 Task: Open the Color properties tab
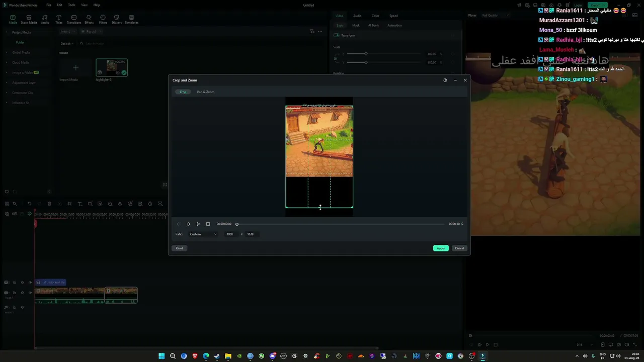375,16
